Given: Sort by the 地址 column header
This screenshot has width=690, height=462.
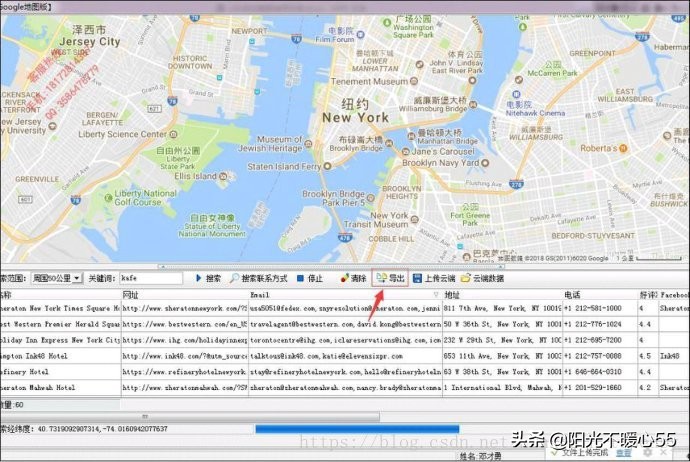Looking at the screenshot, I should coord(502,295).
